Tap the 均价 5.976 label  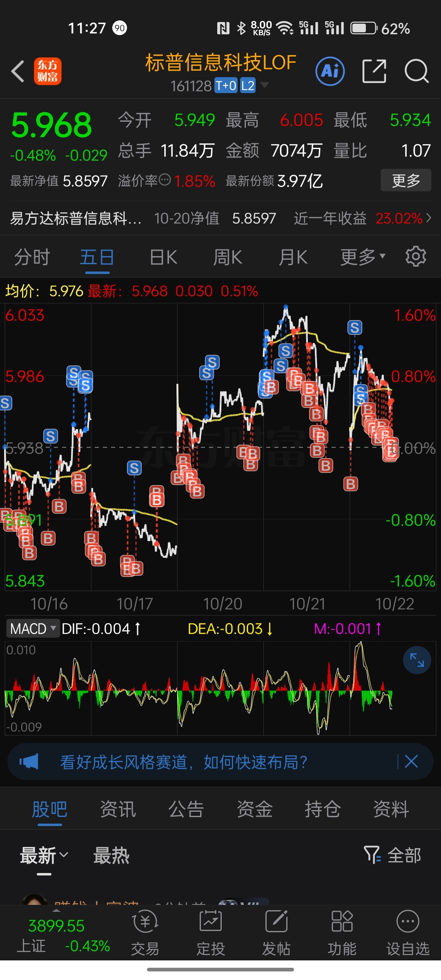point(44,291)
